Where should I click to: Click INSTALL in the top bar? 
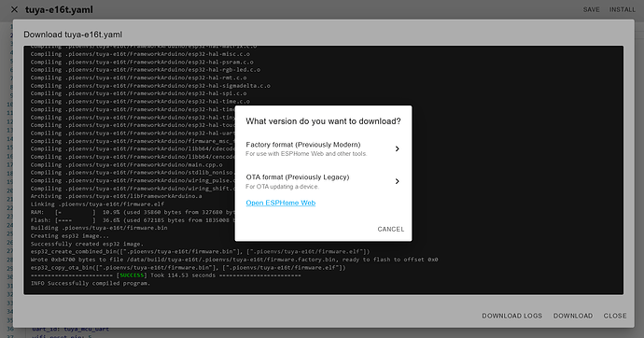point(623,9)
